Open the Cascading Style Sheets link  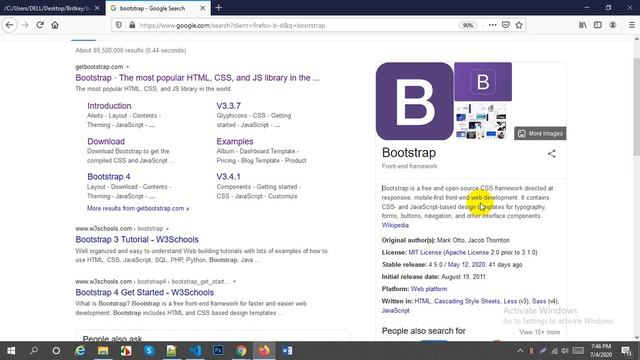pyautogui.click(x=467, y=301)
